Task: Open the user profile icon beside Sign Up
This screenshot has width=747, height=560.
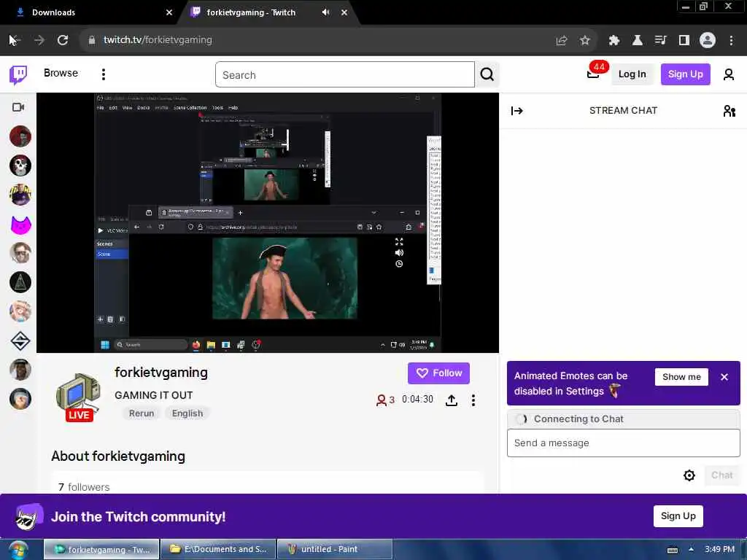Action: click(729, 74)
